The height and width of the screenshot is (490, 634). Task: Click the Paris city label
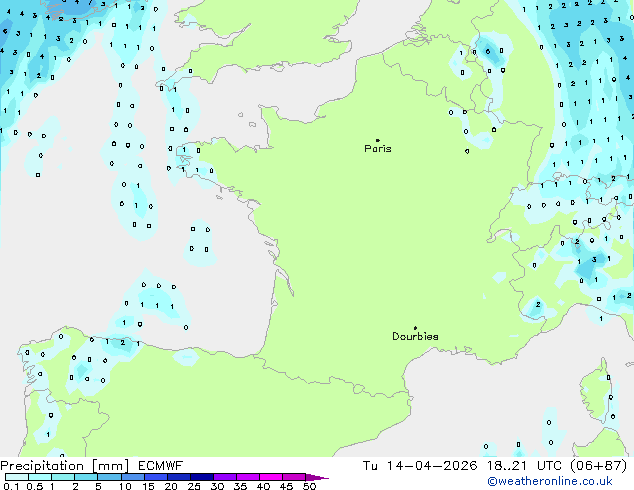[x=378, y=148]
